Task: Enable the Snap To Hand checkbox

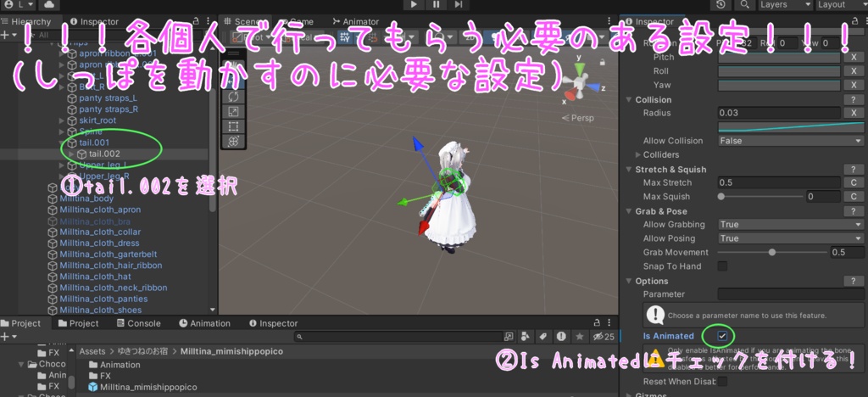Action: click(x=722, y=266)
